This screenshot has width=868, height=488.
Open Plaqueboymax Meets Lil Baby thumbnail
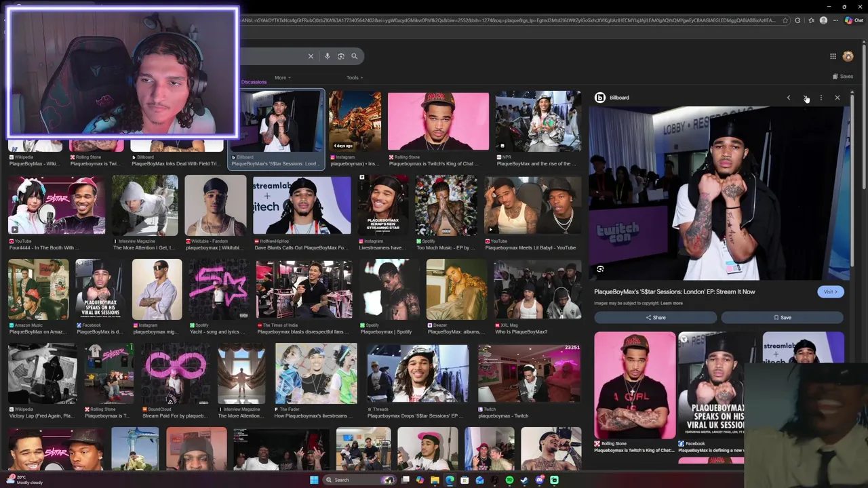533,205
